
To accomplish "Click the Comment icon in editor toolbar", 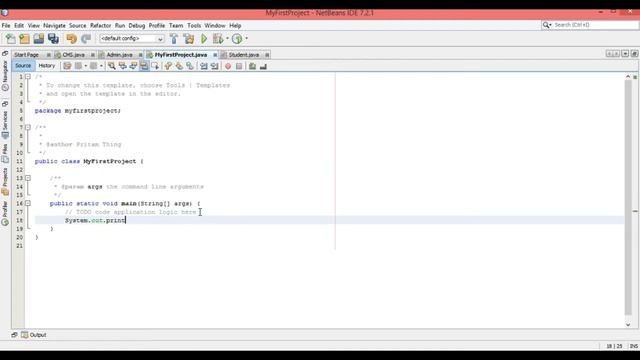I will tap(252, 66).
